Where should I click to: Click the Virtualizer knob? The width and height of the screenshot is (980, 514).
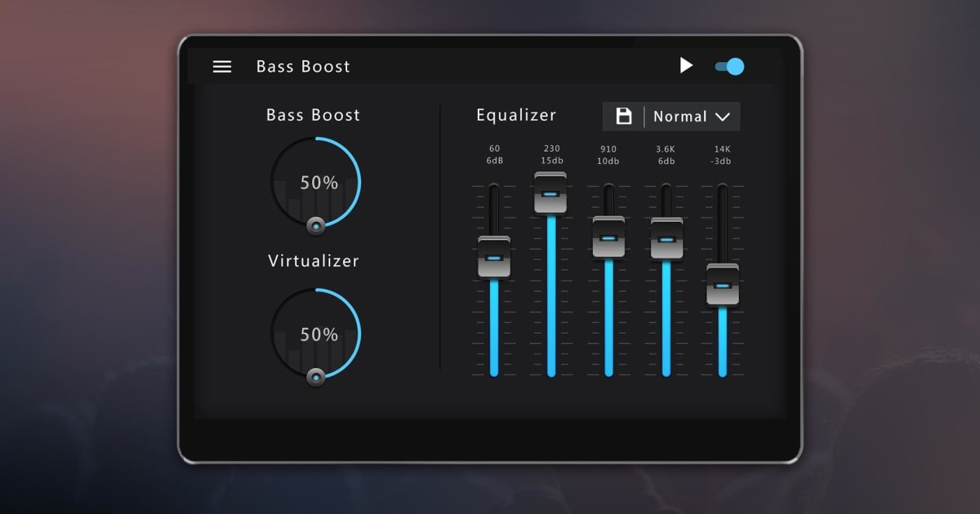[315, 333]
